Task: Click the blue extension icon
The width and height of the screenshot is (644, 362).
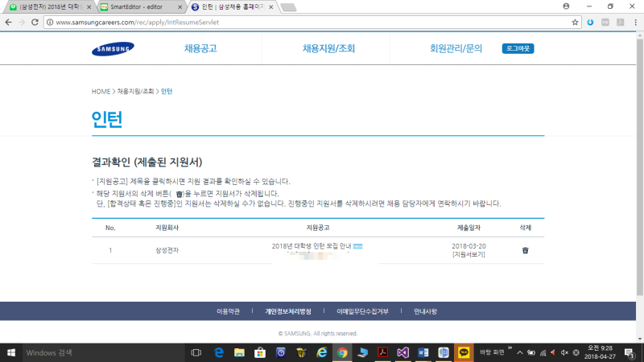Action: coord(590,23)
